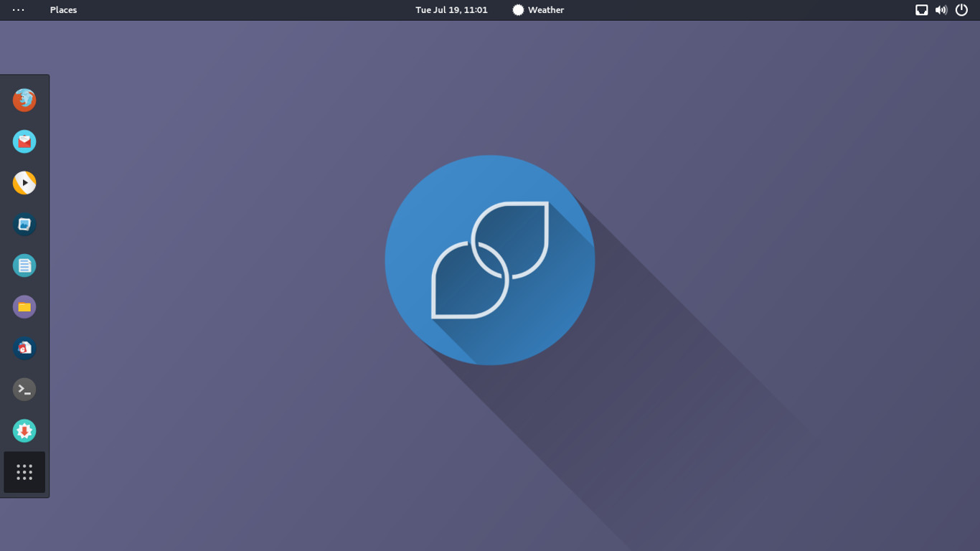This screenshot has height=551, width=980.
Task: Click the blue circular logo on the wallpaper
Action: (x=490, y=260)
